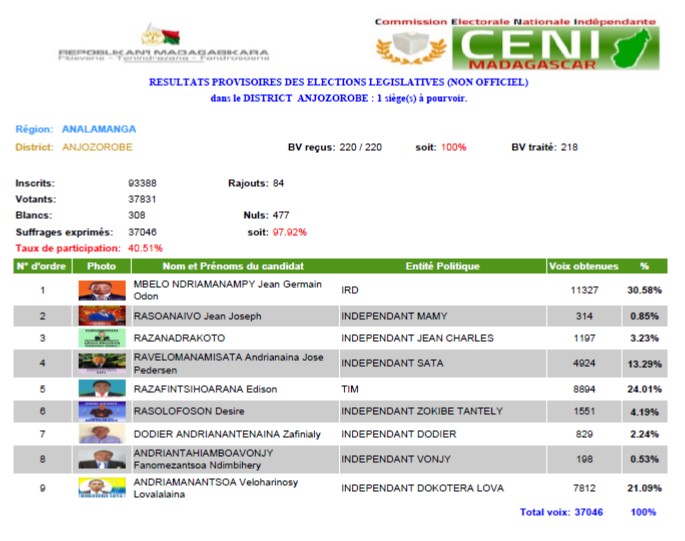This screenshot has width=685, height=541.
Task: Click the Votants value 37831
Action: (142, 199)
